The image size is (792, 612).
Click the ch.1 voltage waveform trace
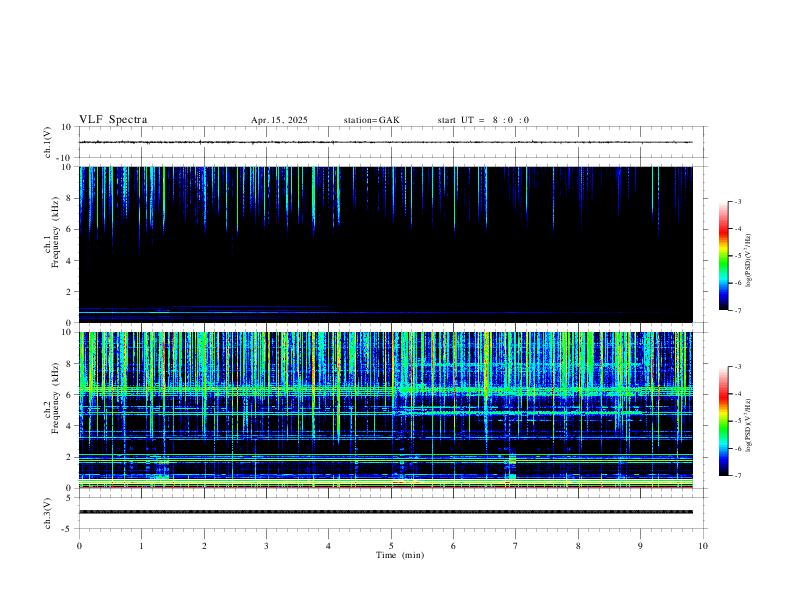(x=385, y=142)
